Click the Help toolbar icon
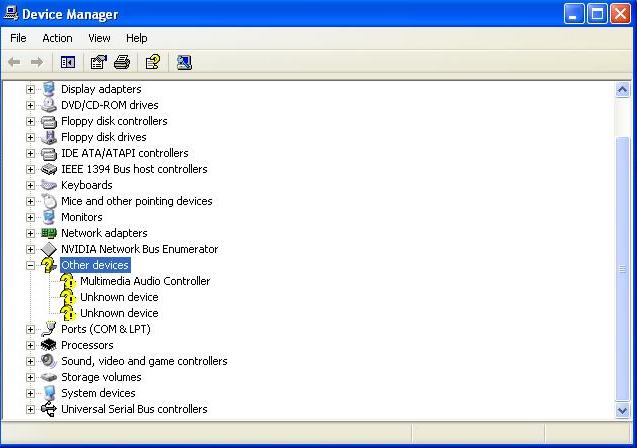 tap(152, 62)
